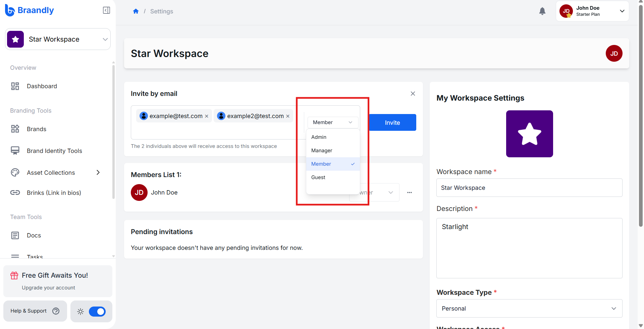644x329 pixels.
Task: Click the home breadcrumb icon
Action: coord(136,11)
